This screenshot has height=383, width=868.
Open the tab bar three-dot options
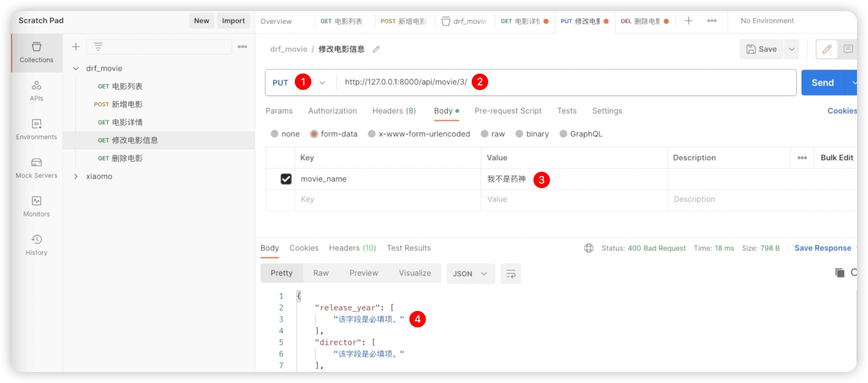click(712, 21)
